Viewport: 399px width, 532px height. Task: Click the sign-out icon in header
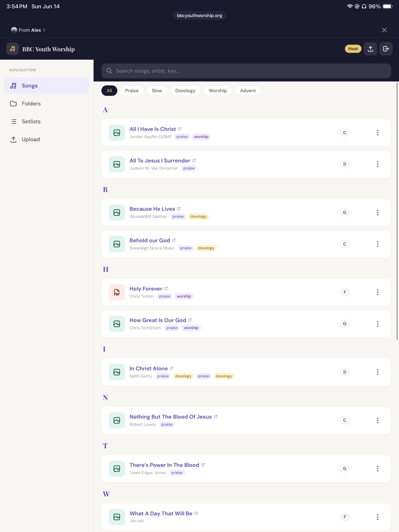coord(386,49)
